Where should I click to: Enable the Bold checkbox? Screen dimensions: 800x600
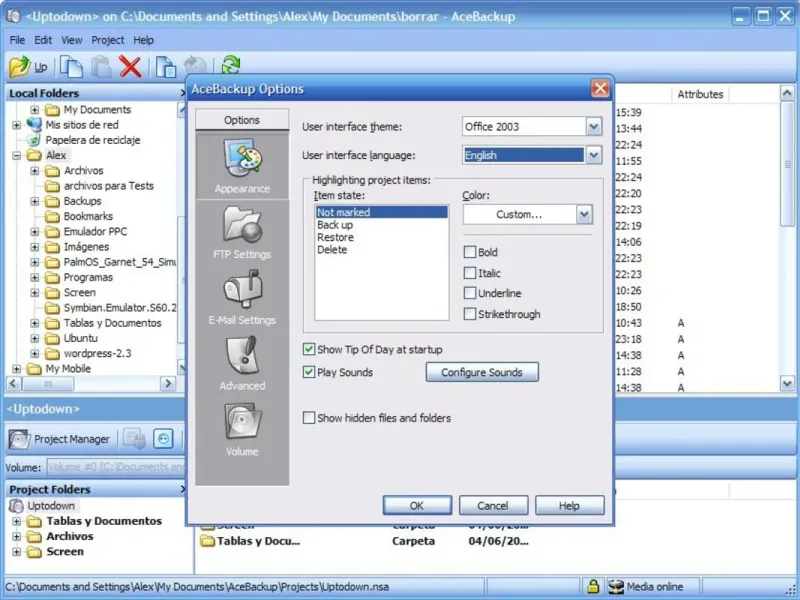point(470,252)
